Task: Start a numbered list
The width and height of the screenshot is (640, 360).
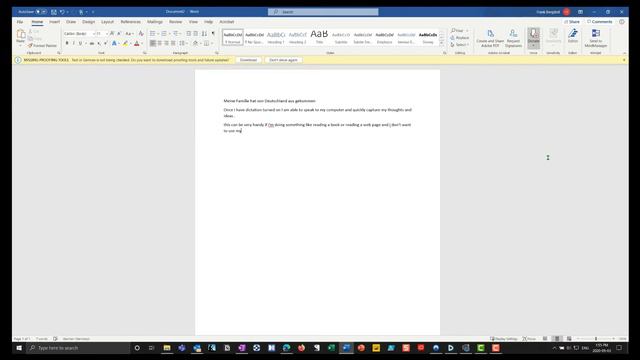Action: (x=164, y=33)
